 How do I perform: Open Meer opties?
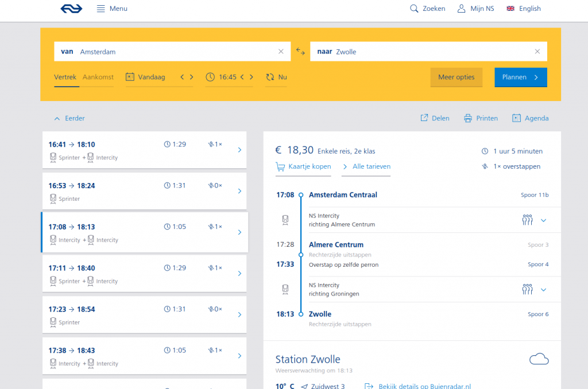point(456,77)
